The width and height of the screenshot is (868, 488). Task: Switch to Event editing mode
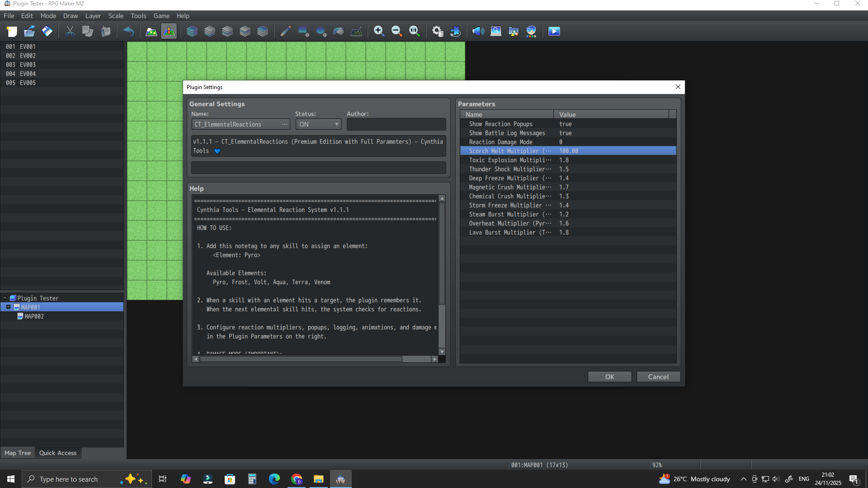tap(169, 31)
